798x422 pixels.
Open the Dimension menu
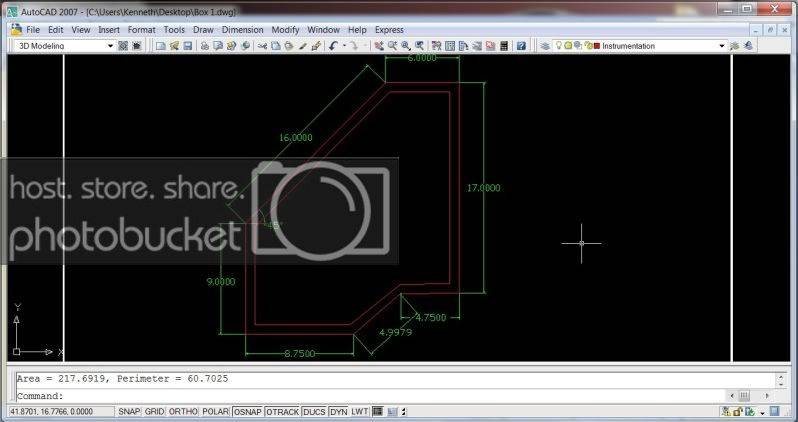(242, 30)
